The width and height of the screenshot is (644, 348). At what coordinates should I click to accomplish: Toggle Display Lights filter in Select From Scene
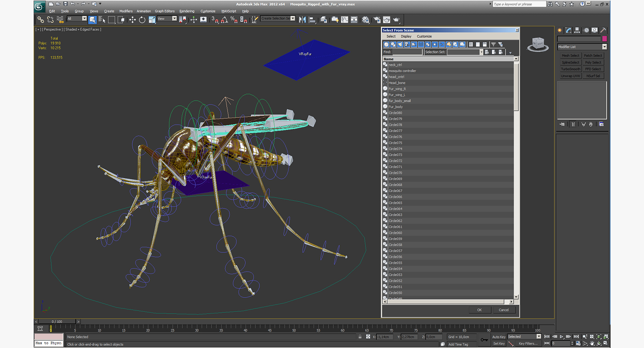[x=400, y=44]
